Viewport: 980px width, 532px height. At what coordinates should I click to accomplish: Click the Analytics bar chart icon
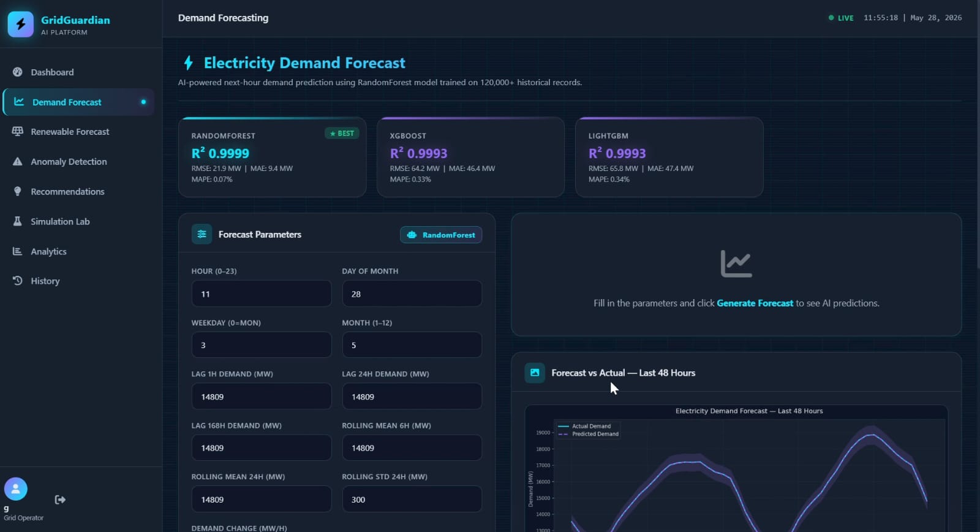(18, 251)
